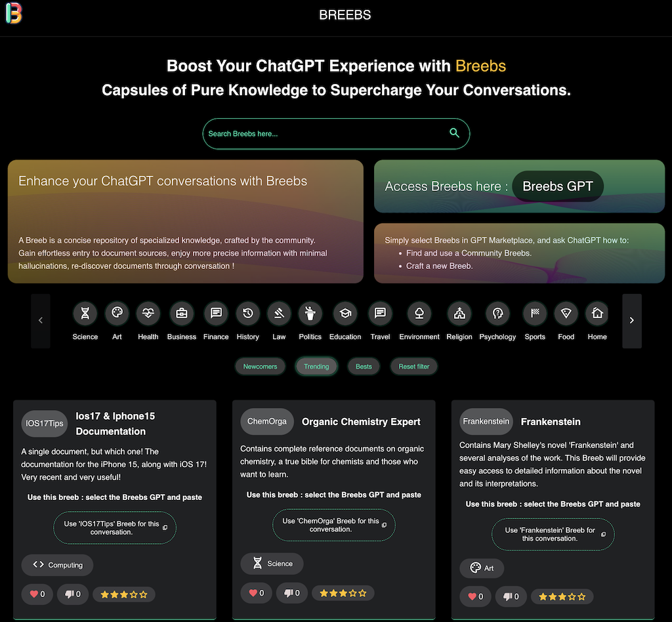Click the Computing tag on IOS17Tips card
The image size is (672, 622).
click(58, 565)
